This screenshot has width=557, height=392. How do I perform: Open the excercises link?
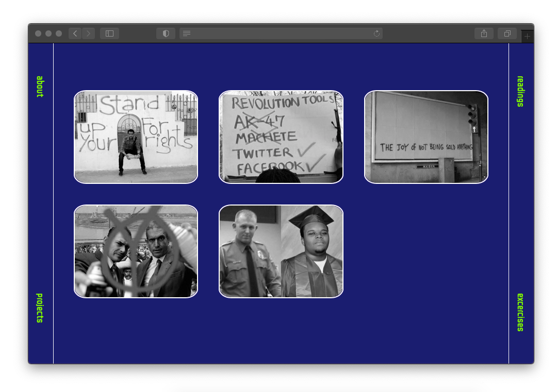[x=520, y=312]
